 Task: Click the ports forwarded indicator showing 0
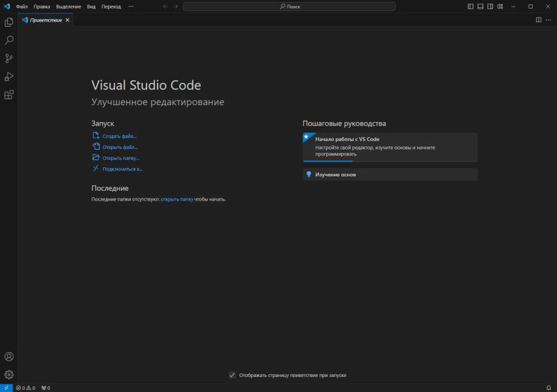pyautogui.click(x=46, y=388)
